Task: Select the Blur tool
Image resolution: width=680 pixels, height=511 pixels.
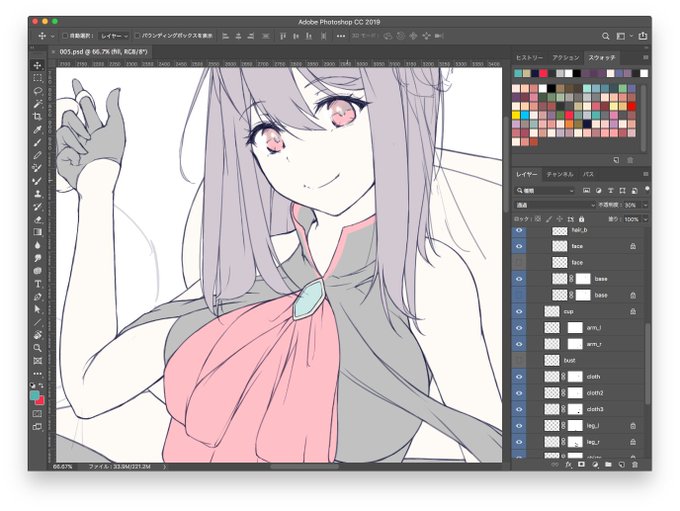Action: (38, 245)
